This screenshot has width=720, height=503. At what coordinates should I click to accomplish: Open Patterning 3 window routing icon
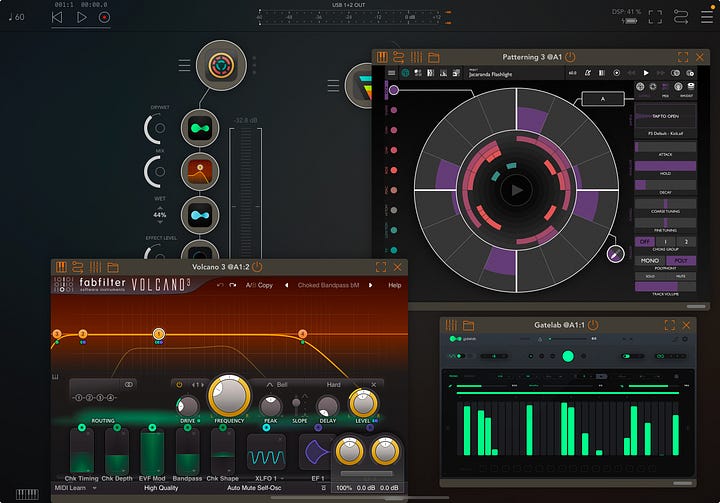point(399,57)
